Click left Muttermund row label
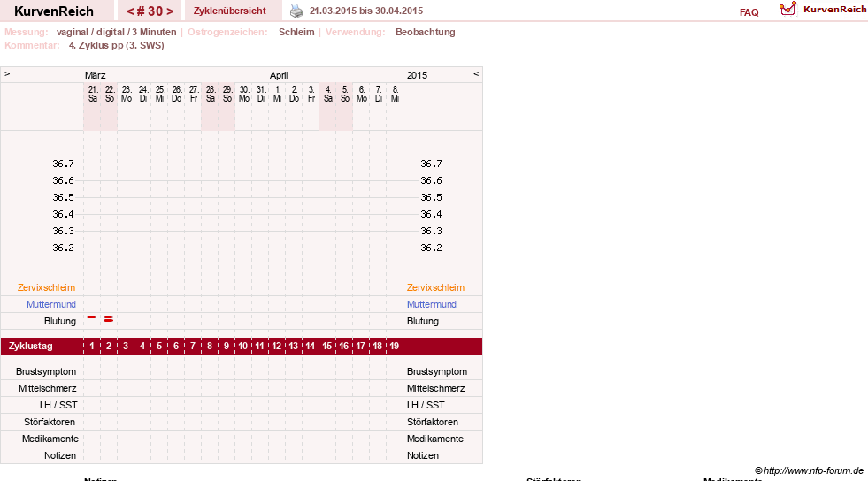The height and width of the screenshot is (481, 868). pyautogui.click(x=51, y=304)
